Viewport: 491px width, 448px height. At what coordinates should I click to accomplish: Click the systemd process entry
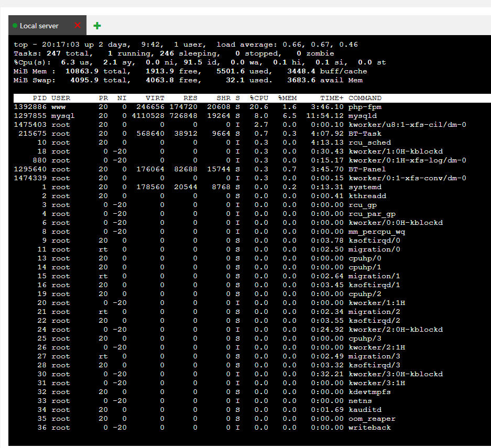coord(365,187)
